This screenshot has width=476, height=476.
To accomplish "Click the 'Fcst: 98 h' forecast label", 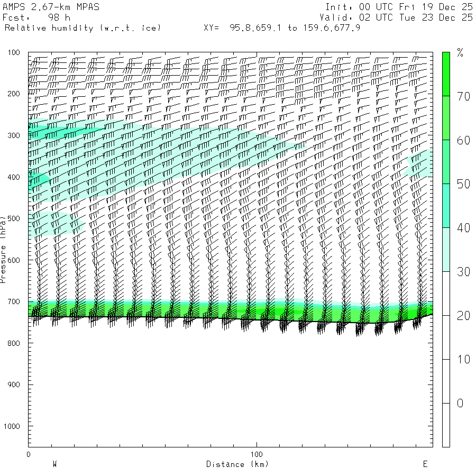I will (36, 17).
